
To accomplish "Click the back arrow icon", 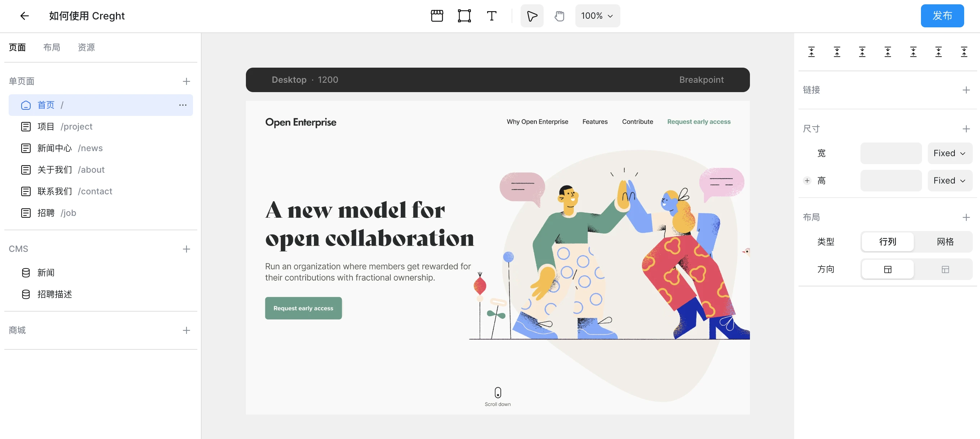I will pos(24,16).
